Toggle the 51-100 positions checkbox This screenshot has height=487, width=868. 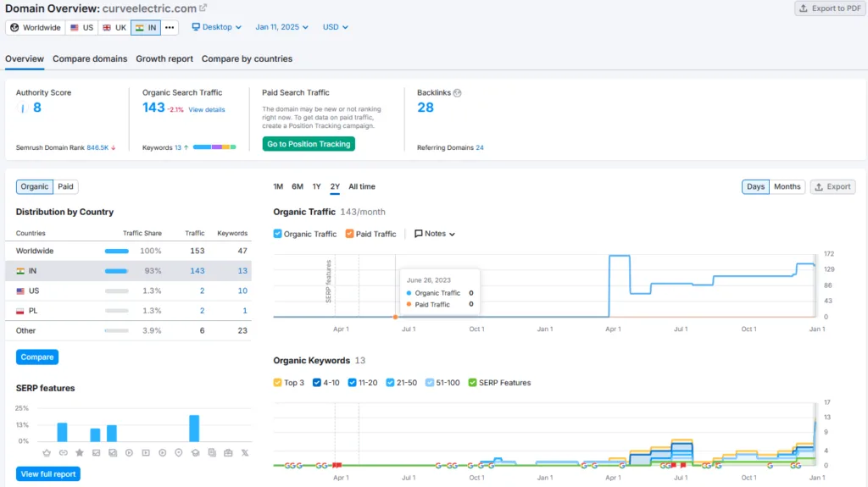pyautogui.click(x=430, y=383)
